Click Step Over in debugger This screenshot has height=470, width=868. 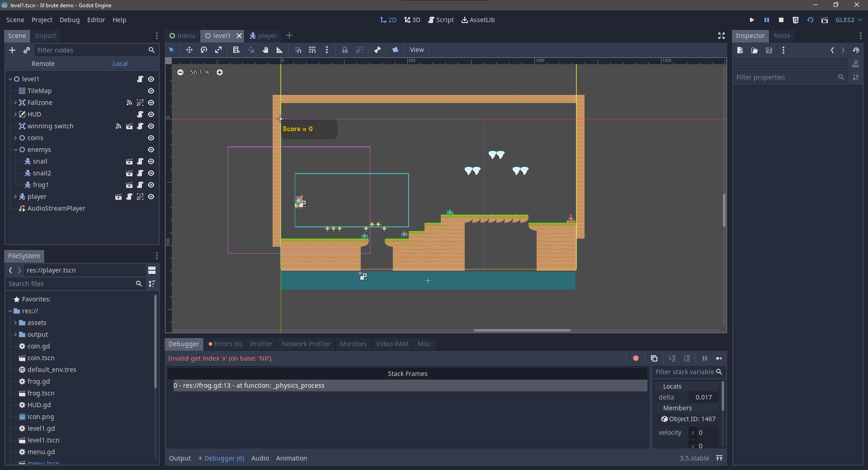pos(687,358)
